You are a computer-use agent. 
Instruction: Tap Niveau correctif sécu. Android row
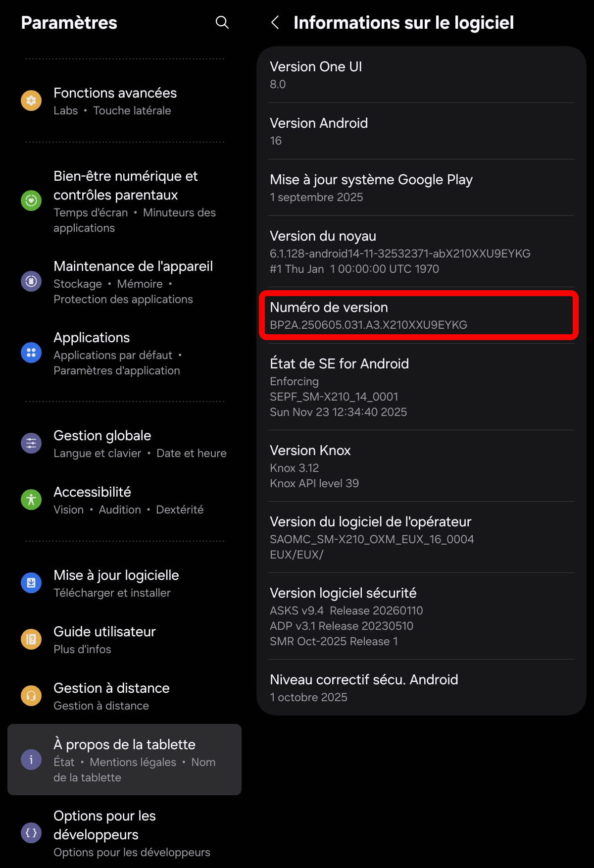click(x=421, y=688)
